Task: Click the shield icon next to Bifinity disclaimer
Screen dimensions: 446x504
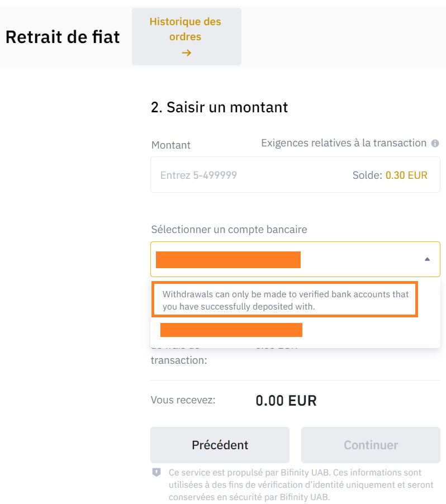Action: pyautogui.click(x=155, y=472)
